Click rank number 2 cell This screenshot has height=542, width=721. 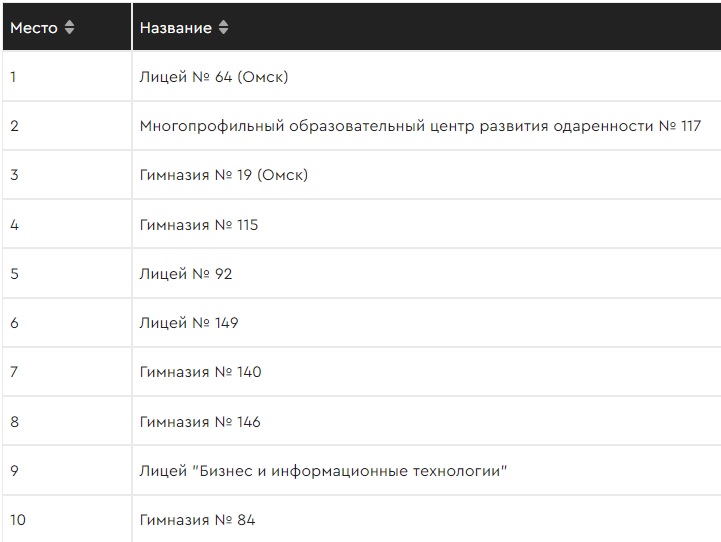14,126
